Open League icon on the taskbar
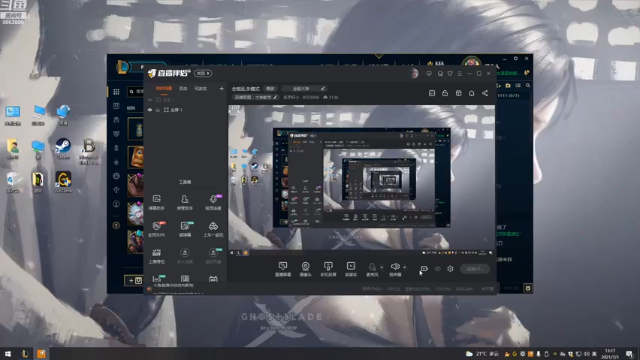Screen dimensions: 640x360 [25, 353]
